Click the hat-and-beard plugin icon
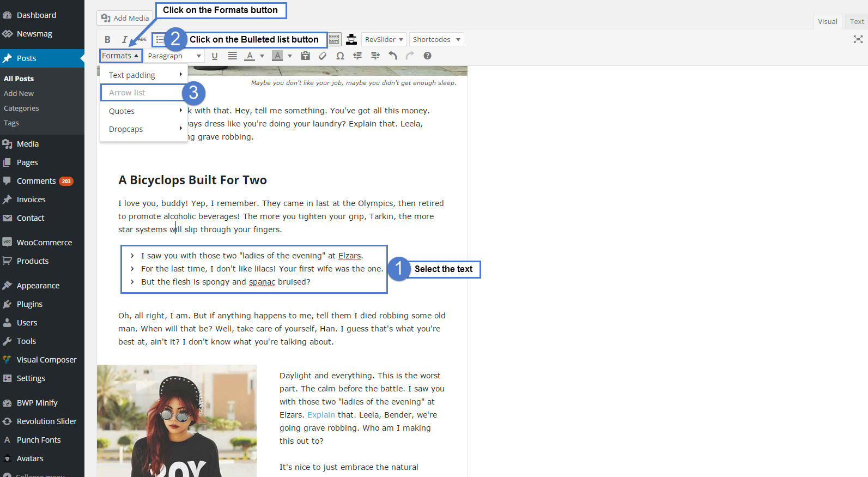This screenshot has height=477, width=868. pyautogui.click(x=351, y=39)
